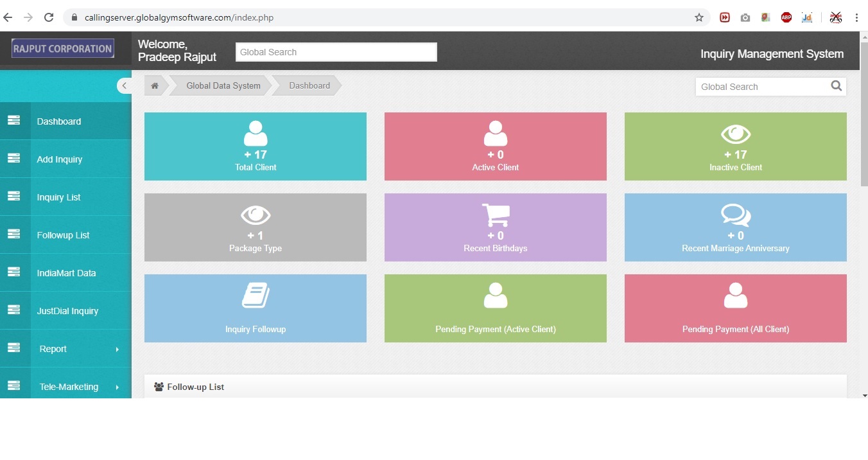Open the Pending Payment (All Client) tile
This screenshot has height=460, width=868.
(x=736, y=308)
